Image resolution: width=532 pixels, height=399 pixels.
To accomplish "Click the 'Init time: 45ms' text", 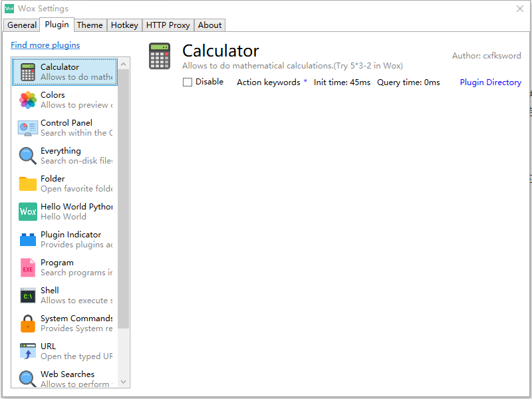I will [342, 82].
